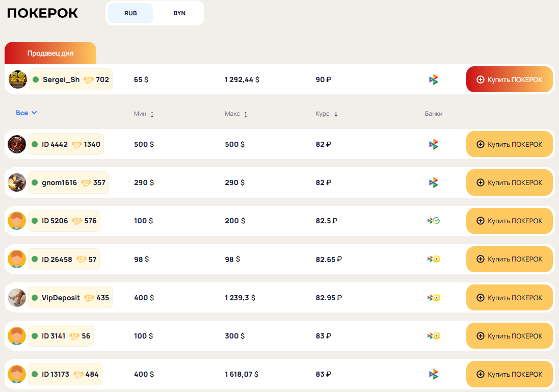Sort by the Мин column
This screenshot has width=559, height=392.
(x=144, y=114)
